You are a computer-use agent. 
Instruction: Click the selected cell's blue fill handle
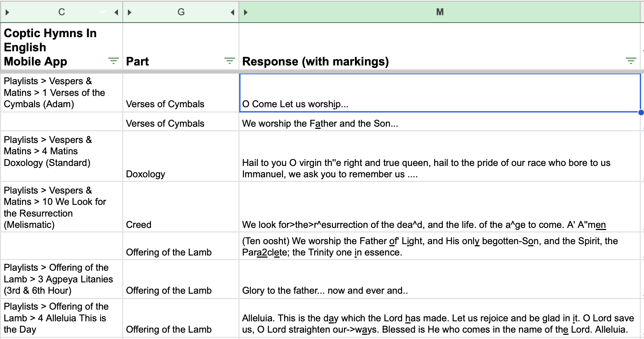(641, 113)
